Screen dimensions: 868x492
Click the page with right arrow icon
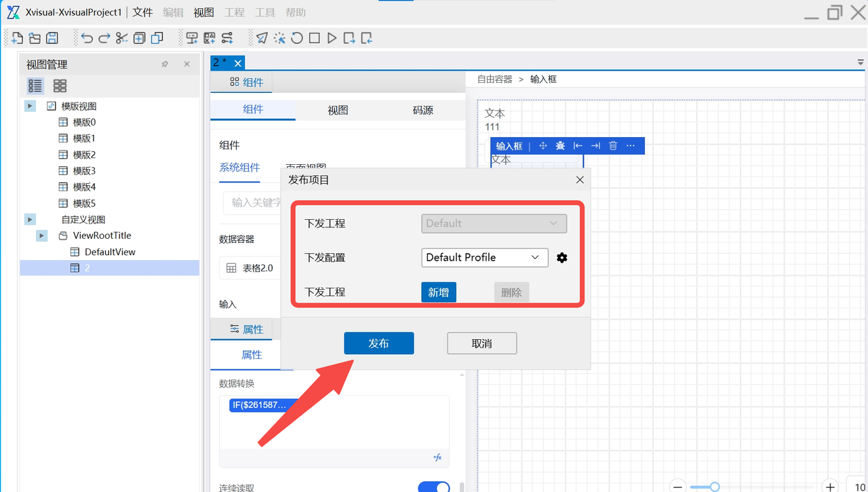(x=349, y=38)
